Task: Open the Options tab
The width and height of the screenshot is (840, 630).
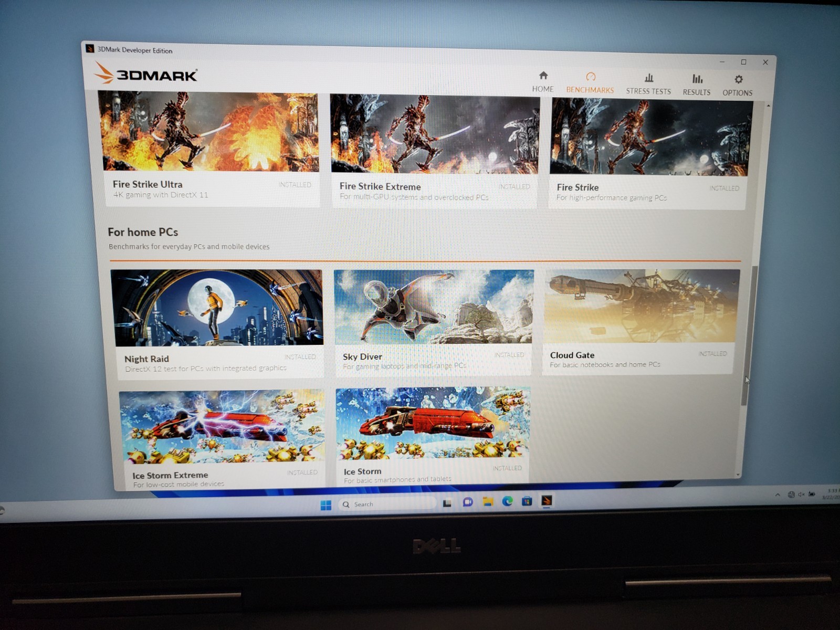Action: click(738, 86)
